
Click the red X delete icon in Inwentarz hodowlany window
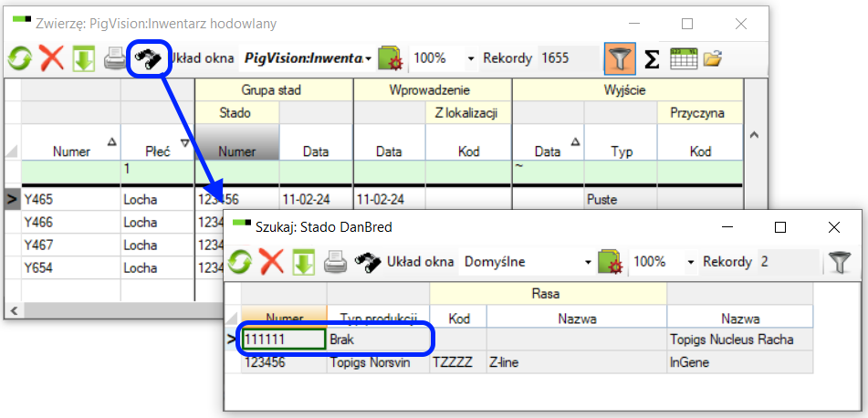(x=51, y=58)
